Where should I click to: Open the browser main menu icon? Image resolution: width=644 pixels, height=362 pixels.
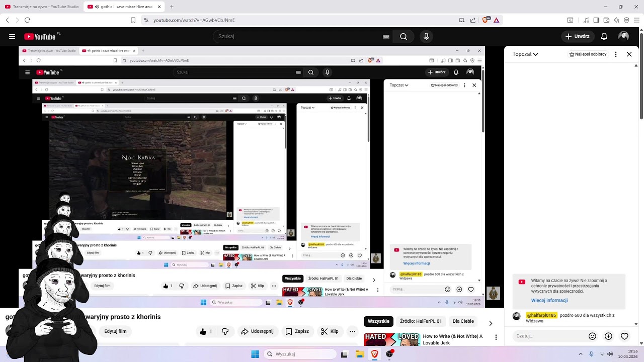[636, 20]
